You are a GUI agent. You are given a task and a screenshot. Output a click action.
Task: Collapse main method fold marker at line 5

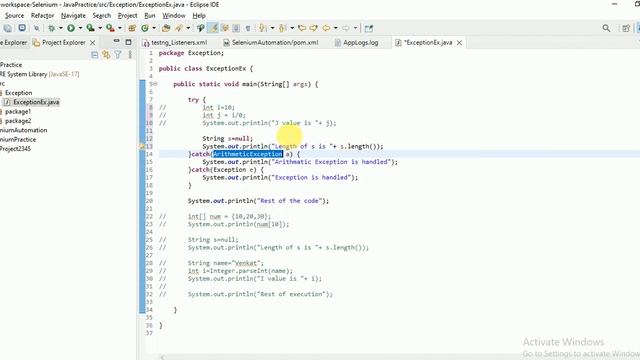[x=156, y=84]
